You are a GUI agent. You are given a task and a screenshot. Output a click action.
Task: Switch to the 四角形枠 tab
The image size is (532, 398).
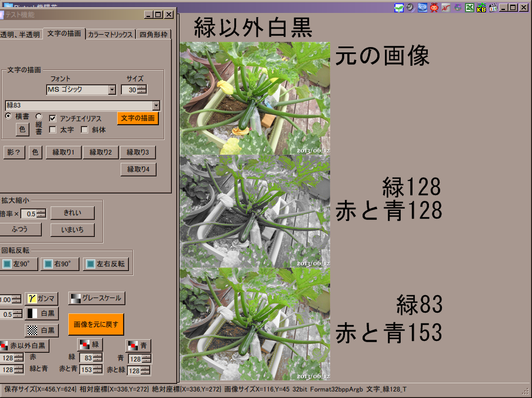coord(154,35)
